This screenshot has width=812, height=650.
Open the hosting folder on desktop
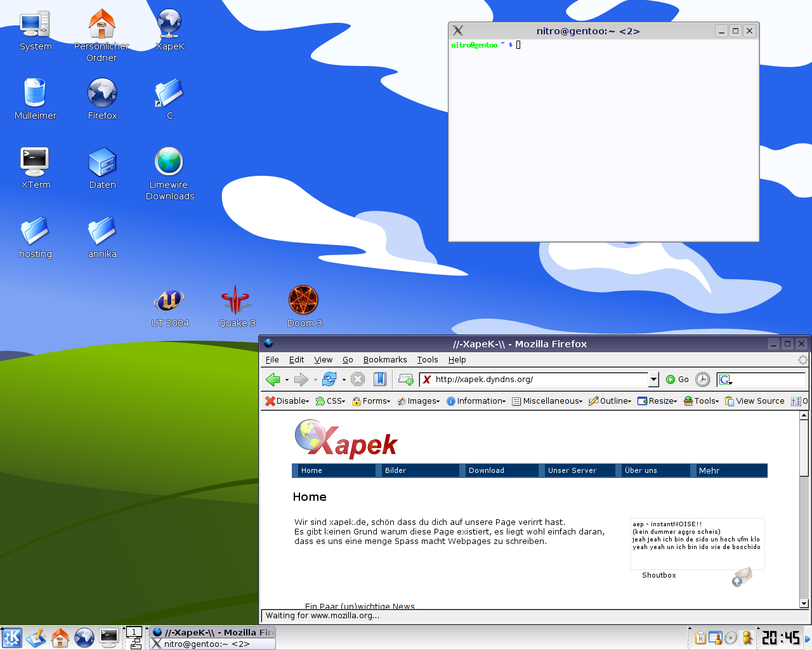pyautogui.click(x=36, y=237)
